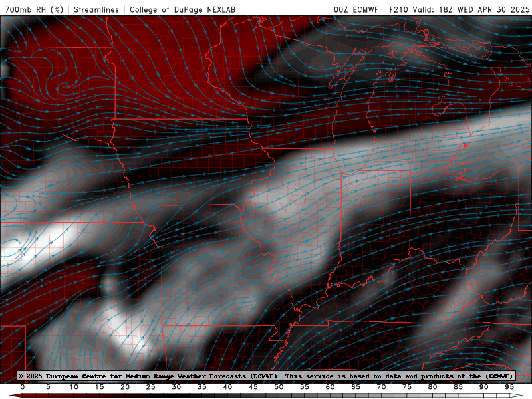Screen dimensions: 532x399
Task: Click "College of DuPage NEXLAB" header text
Action: pyautogui.click(x=182, y=9)
